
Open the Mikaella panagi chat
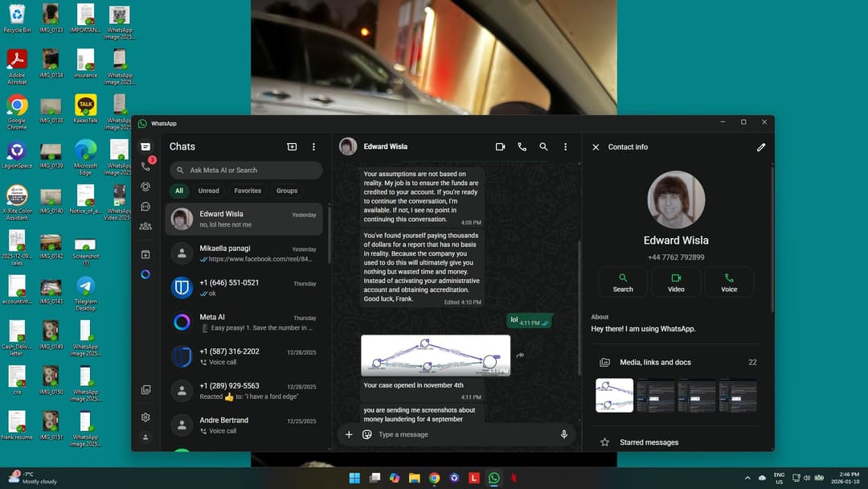[x=244, y=253]
